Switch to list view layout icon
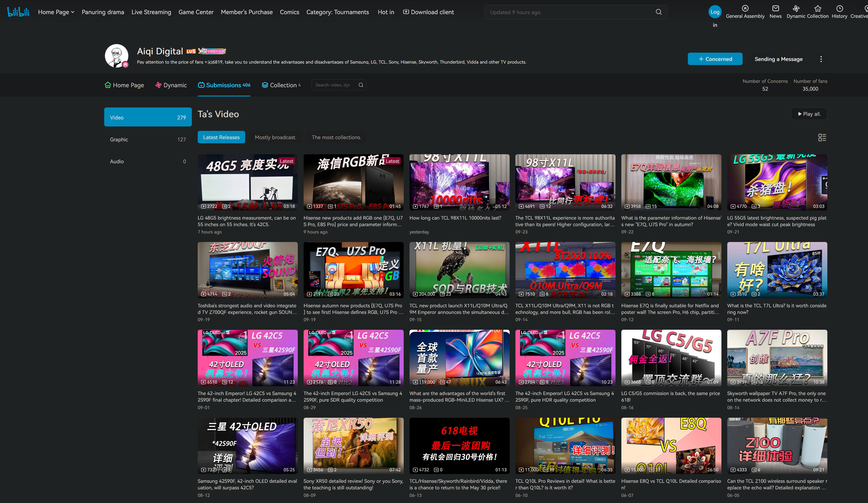The width and height of the screenshot is (868, 503). coord(822,137)
